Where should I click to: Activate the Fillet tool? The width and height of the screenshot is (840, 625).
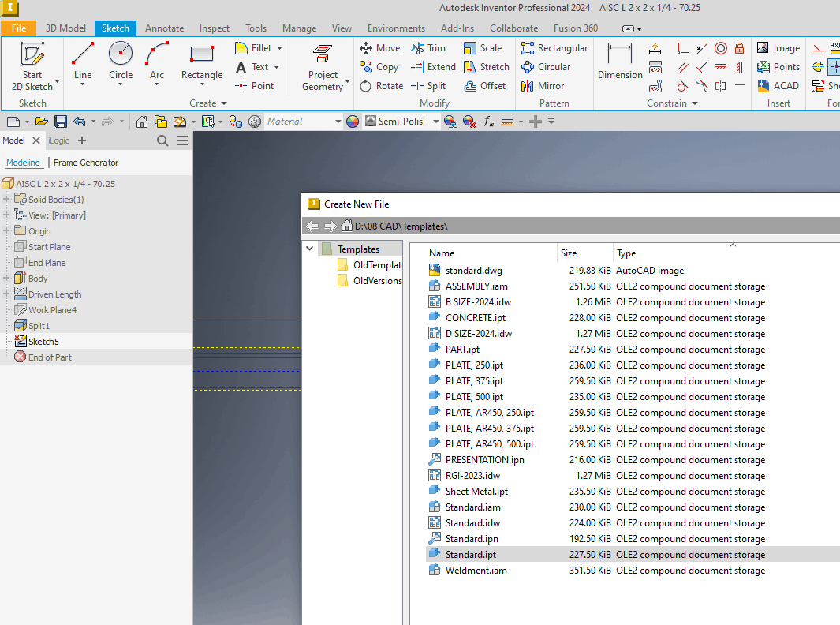coord(253,47)
